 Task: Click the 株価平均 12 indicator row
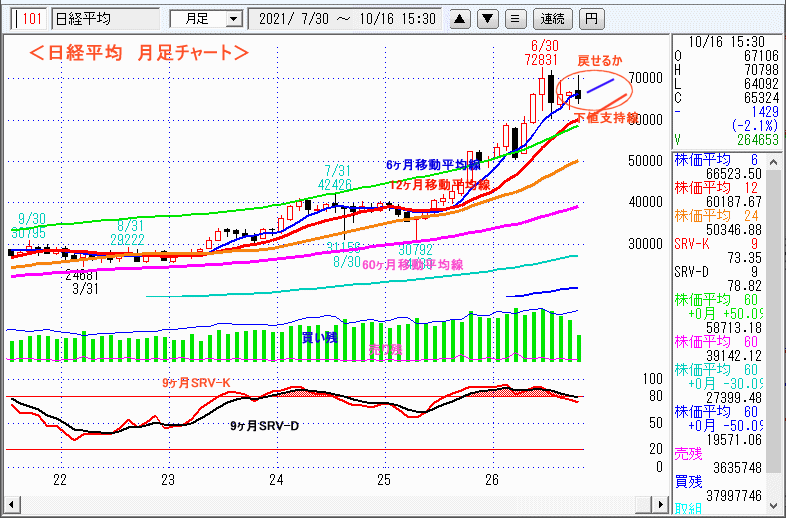coord(718,188)
